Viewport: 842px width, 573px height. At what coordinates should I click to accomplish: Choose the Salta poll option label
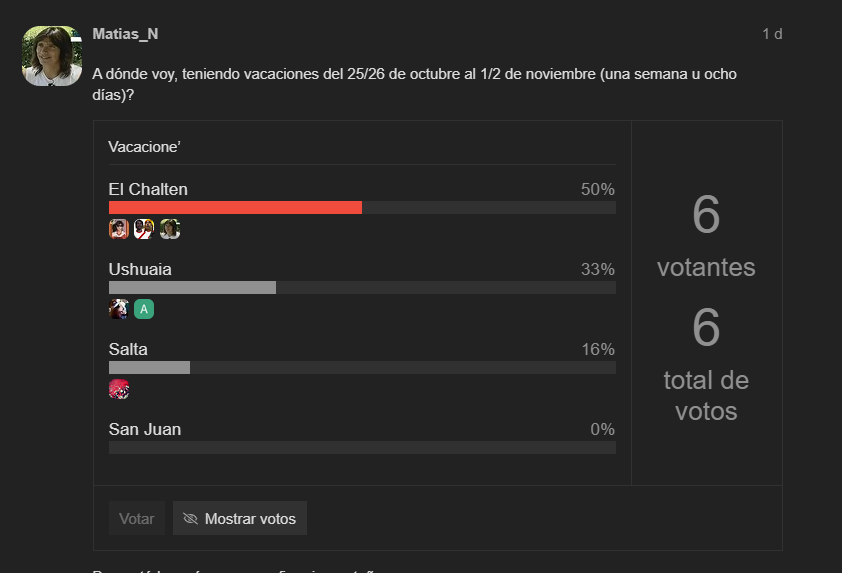[128, 349]
